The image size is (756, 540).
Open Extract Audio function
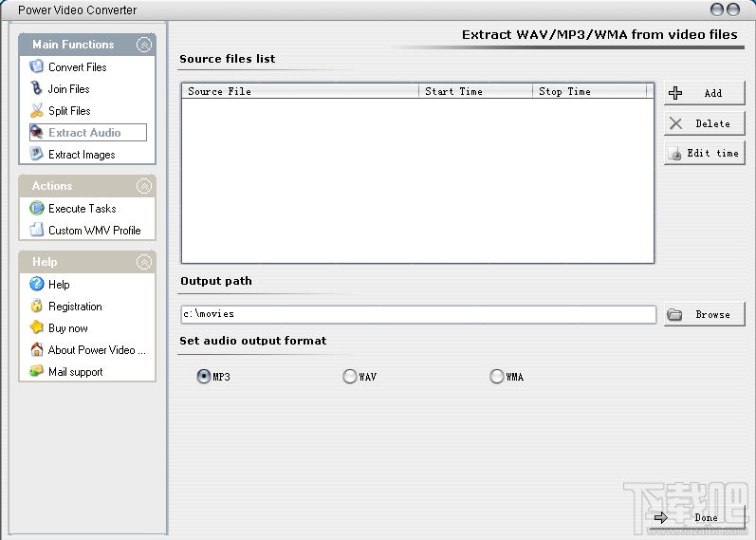tap(84, 132)
